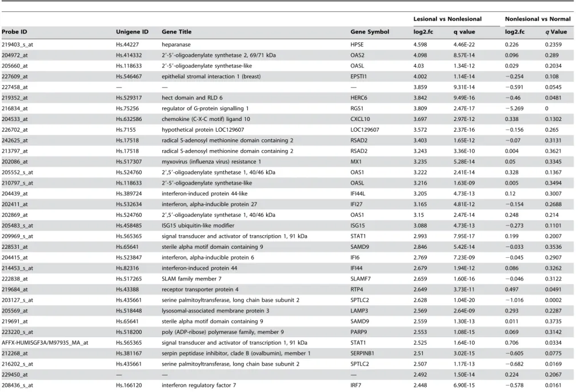Image resolution: width=585 pixels, height=392 pixels.
Task: Select the Probe ID column header
Action: click(x=14, y=32)
